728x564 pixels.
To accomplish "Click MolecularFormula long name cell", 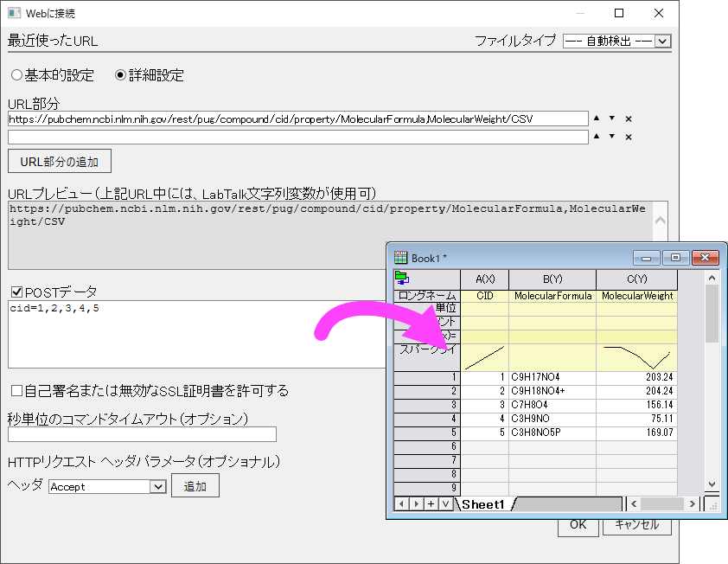I will pos(552,296).
